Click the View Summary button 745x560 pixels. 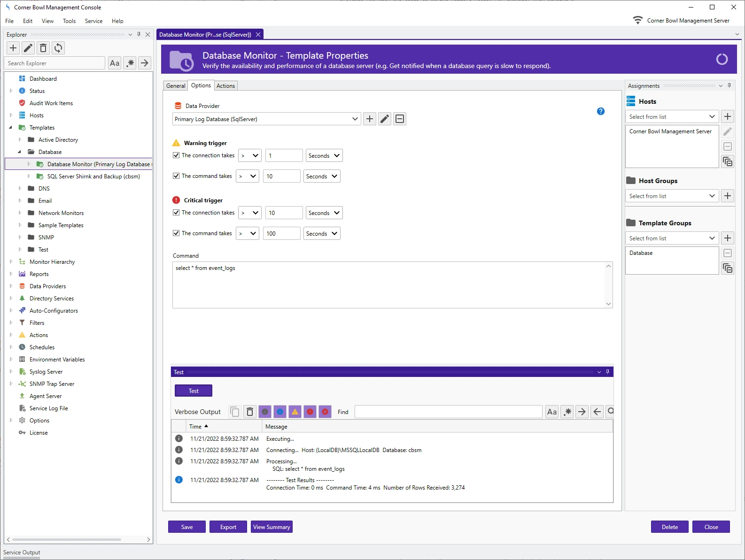(x=272, y=527)
